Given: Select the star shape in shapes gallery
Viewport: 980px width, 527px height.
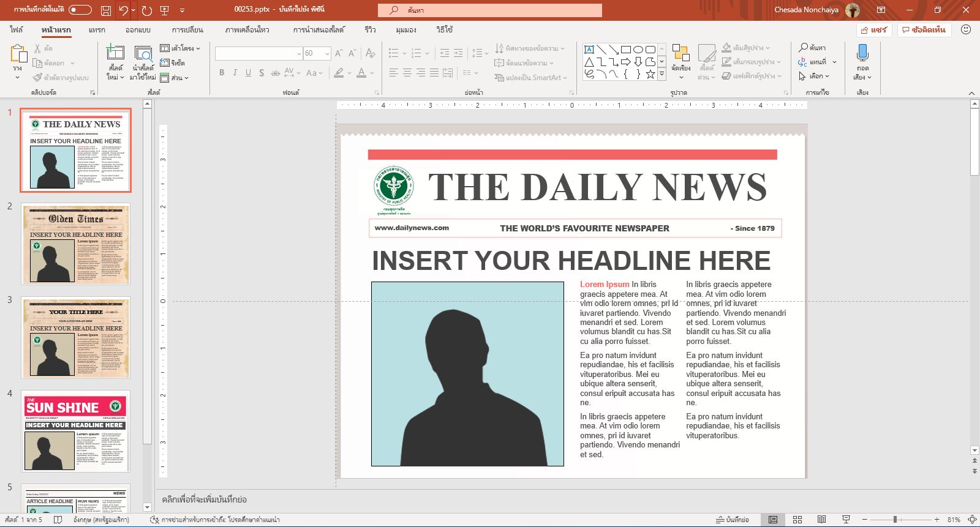Looking at the screenshot, I should click(x=650, y=74).
